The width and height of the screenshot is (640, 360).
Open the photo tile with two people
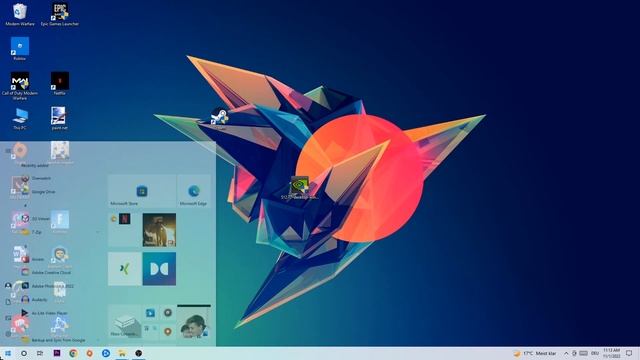[194, 322]
